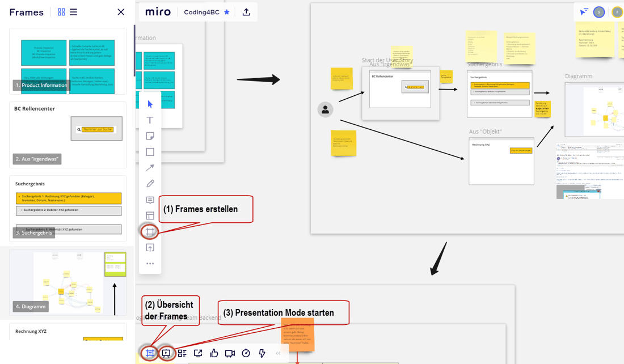Select the person icon on the canvas
This screenshot has width=624, height=364.
(x=325, y=109)
